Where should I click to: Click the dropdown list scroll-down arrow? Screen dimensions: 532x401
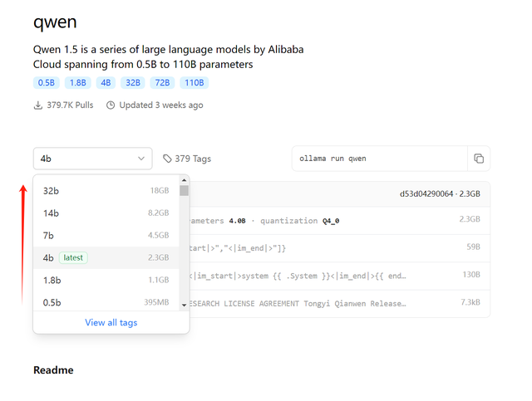click(184, 305)
